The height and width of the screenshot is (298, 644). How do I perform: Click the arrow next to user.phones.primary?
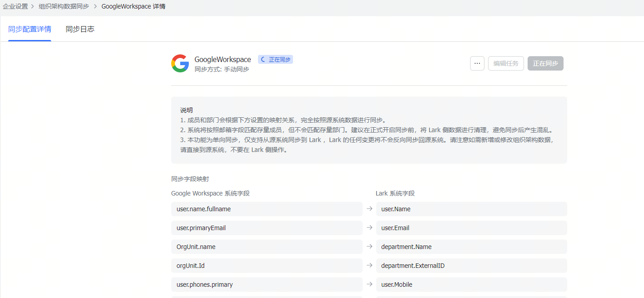point(369,284)
